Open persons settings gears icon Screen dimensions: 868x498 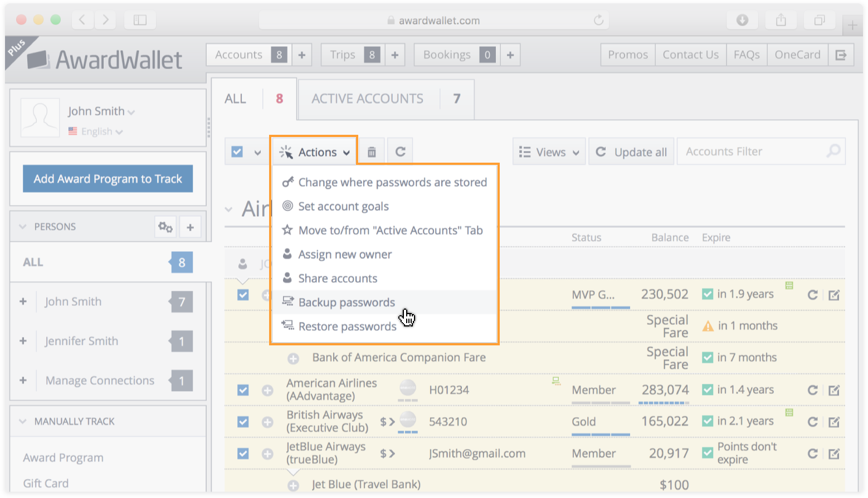(x=165, y=227)
